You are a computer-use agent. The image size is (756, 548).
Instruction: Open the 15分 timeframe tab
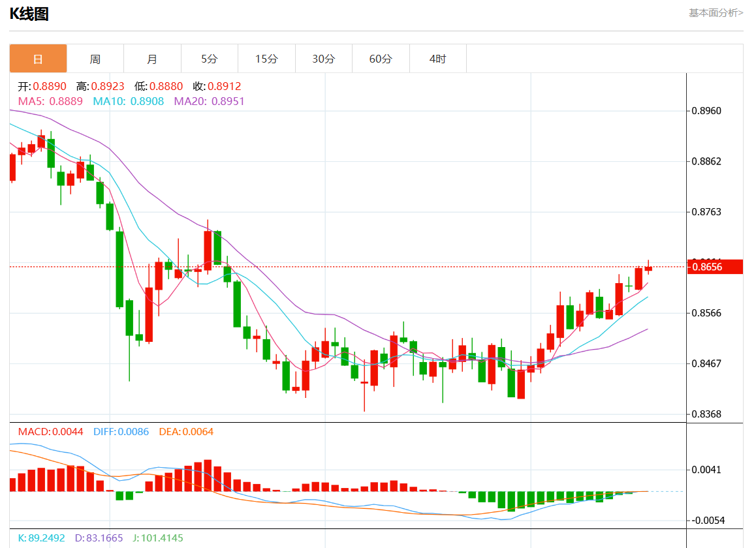(266, 59)
